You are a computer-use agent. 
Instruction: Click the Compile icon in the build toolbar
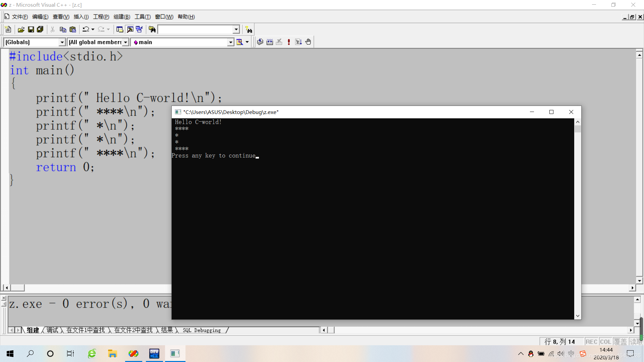click(260, 42)
